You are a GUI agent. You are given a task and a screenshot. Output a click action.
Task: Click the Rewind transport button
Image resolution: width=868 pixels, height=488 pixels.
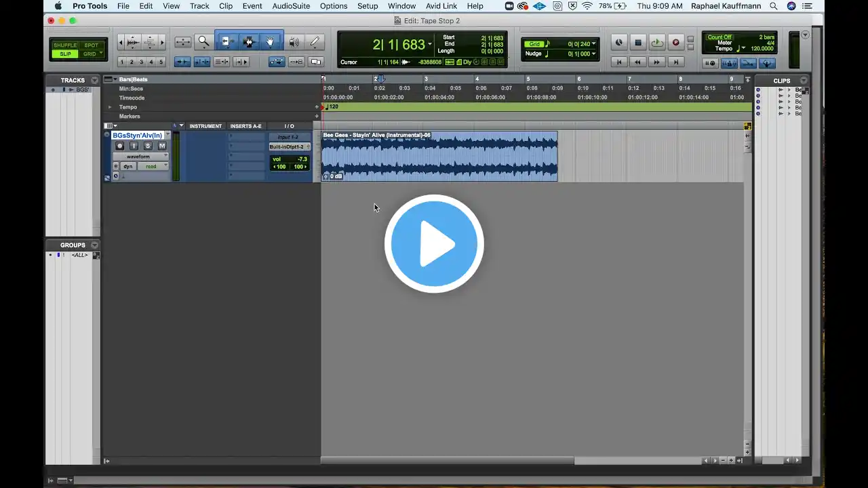point(637,62)
